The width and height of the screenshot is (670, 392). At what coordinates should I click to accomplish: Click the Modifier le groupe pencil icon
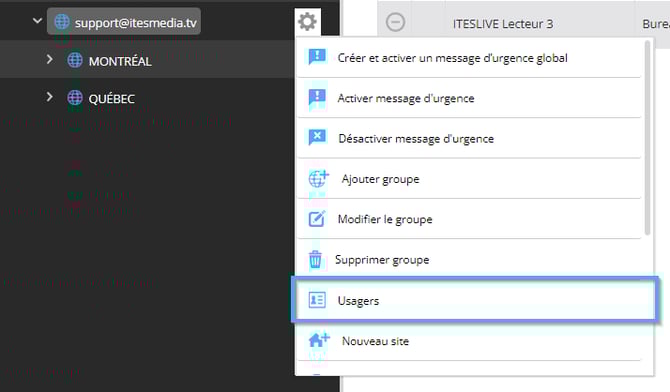(317, 218)
